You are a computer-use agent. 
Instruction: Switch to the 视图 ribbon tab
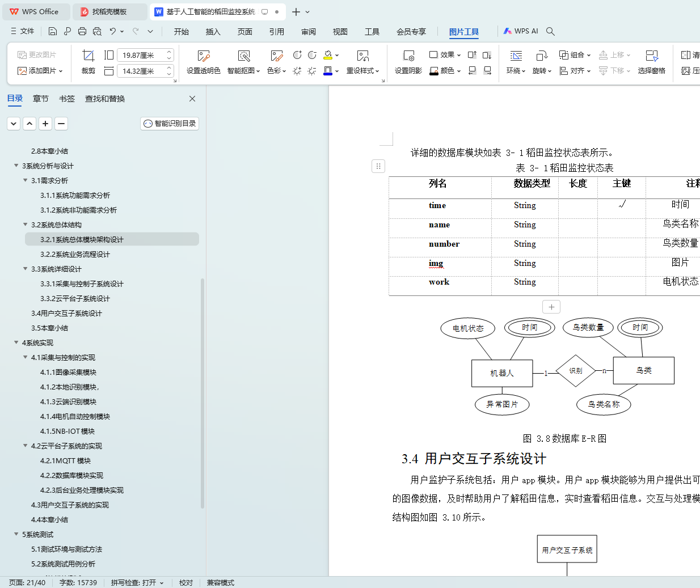[x=340, y=32]
